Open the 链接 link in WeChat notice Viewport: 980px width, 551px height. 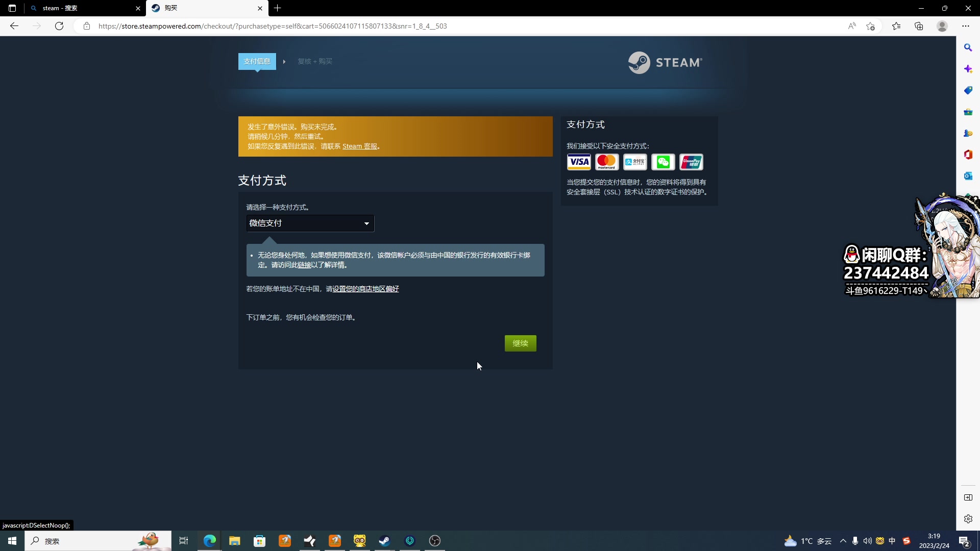click(x=304, y=265)
